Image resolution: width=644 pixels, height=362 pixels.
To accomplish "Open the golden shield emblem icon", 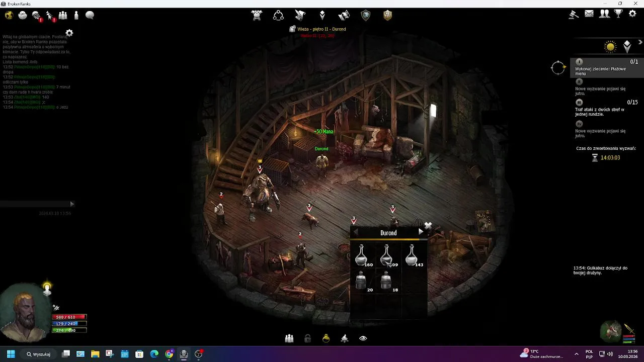I will pos(387,15).
